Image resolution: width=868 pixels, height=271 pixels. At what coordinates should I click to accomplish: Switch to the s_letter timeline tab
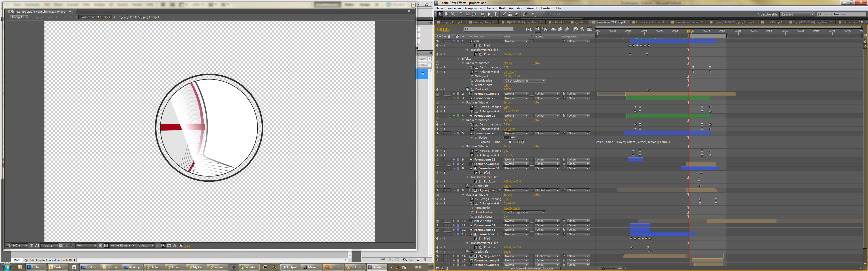(579, 22)
